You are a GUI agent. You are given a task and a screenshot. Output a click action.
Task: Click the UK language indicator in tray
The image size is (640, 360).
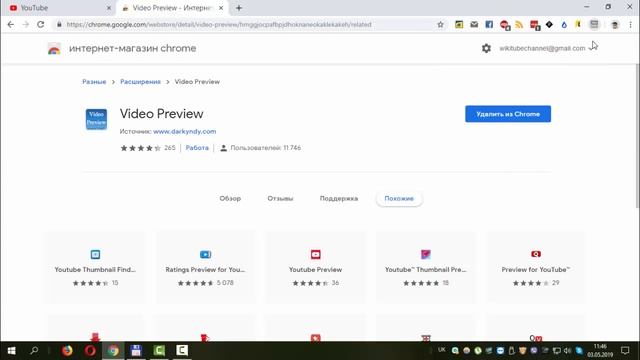(442, 350)
